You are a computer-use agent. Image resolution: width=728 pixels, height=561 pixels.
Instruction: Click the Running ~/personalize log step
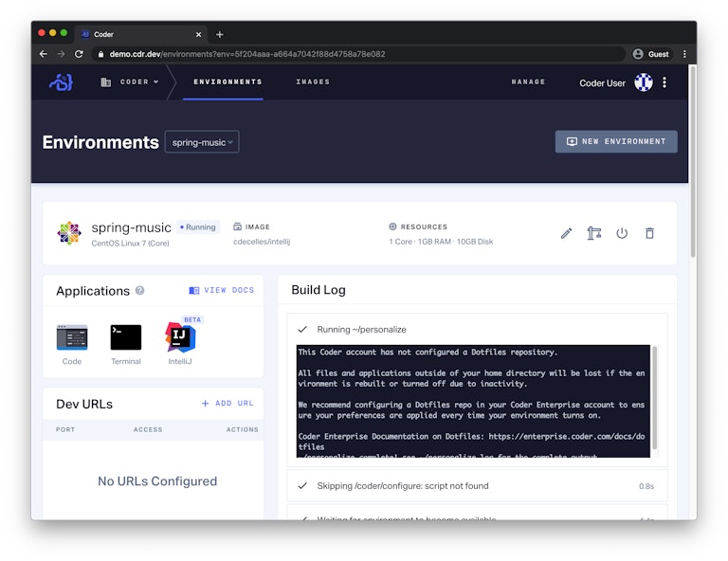[362, 330]
